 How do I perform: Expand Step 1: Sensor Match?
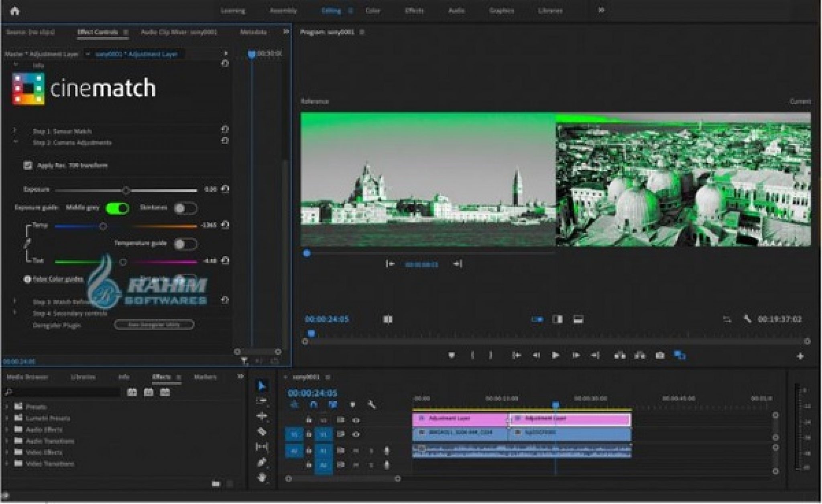point(15,130)
